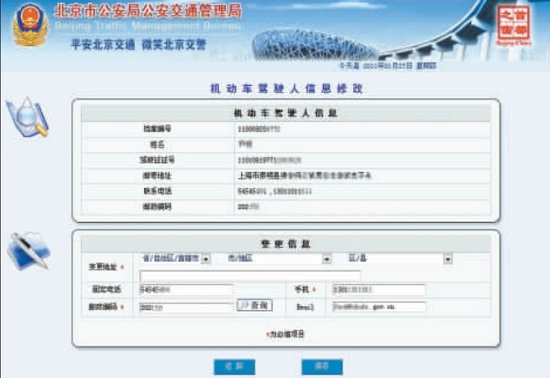The width and height of the screenshot is (550, 378).
Task: Click the blue button beside 保存
Action: click(234, 367)
